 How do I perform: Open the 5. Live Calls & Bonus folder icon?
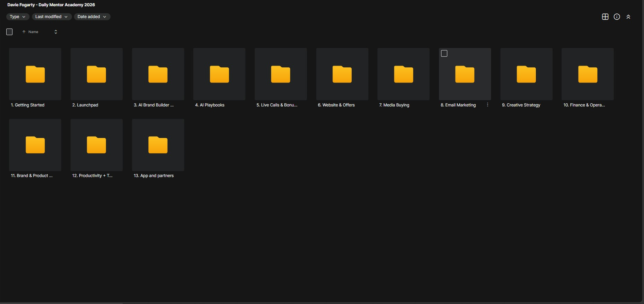click(281, 74)
